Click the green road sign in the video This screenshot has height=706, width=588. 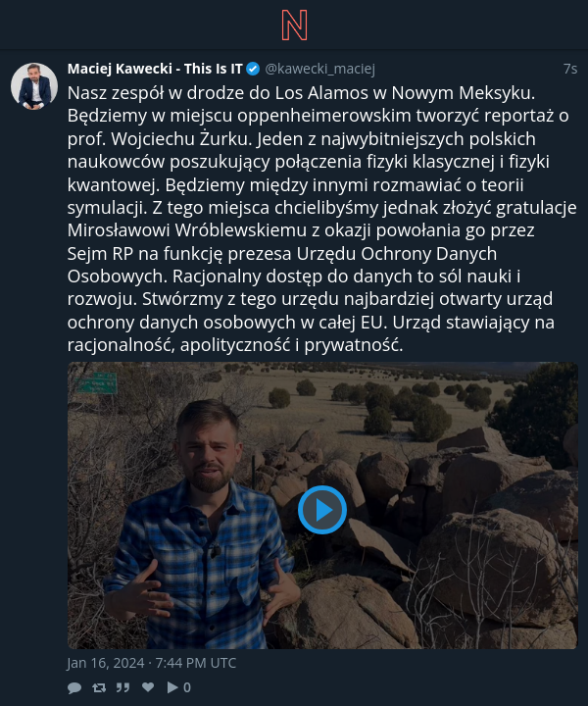click(x=97, y=383)
